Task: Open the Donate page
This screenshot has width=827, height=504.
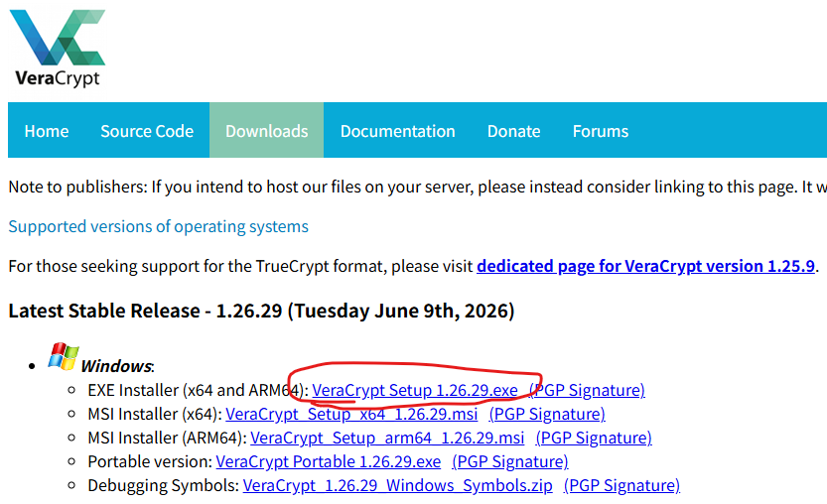Action: point(513,131)
